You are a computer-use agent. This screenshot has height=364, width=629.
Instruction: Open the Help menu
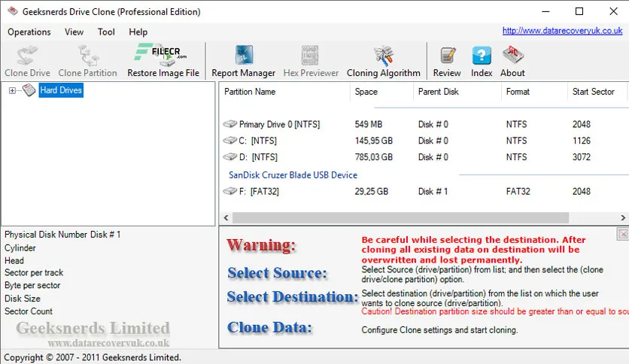[138, 32]
